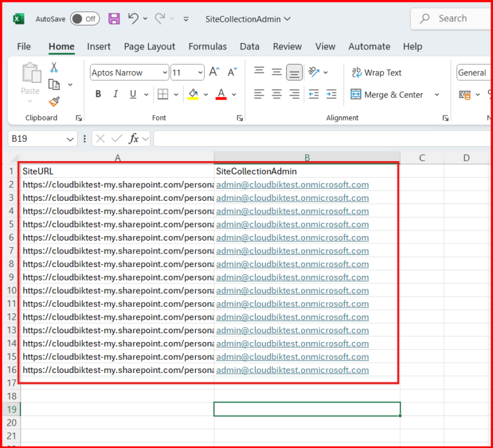This screenshot has height=448, width=493.
Task: Apply red Font Color
Action: click(x=221, y=94)
